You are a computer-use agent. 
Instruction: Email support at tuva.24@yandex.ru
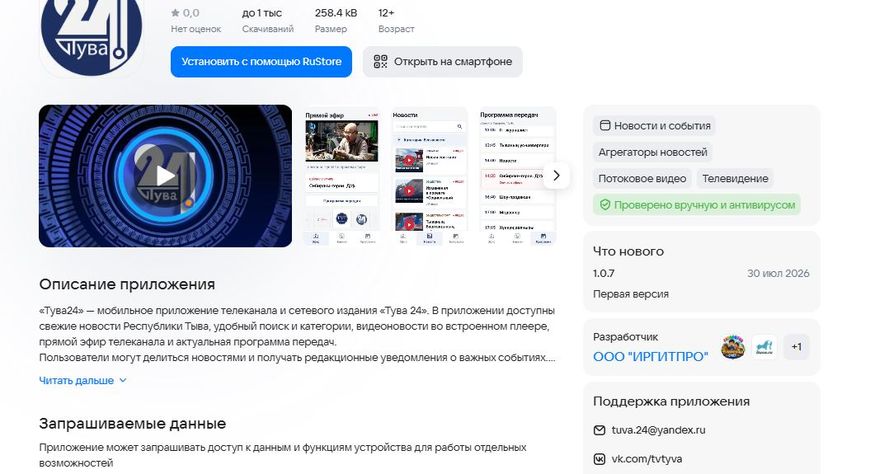(659, 430)
